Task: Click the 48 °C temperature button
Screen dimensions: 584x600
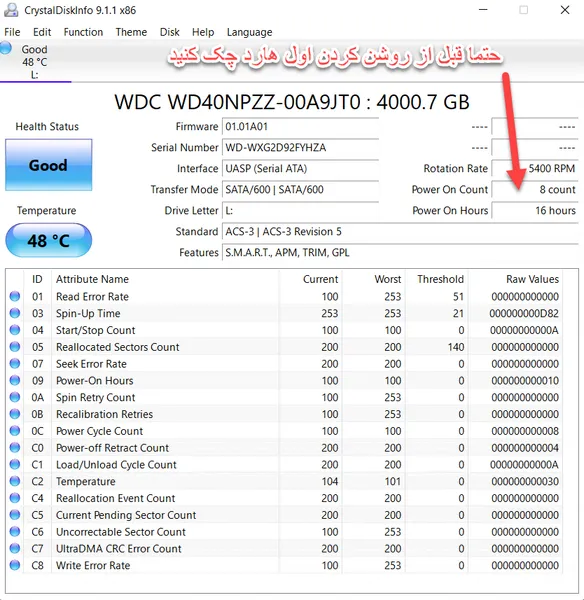Action: point(49,240)
